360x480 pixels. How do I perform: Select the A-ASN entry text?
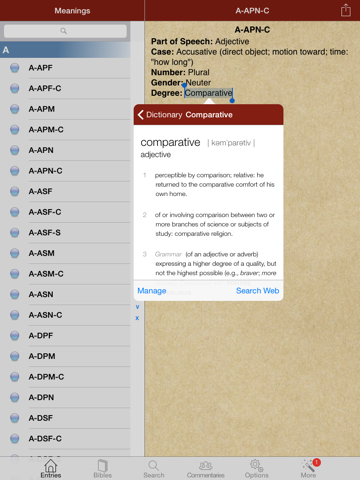[41, 294]
